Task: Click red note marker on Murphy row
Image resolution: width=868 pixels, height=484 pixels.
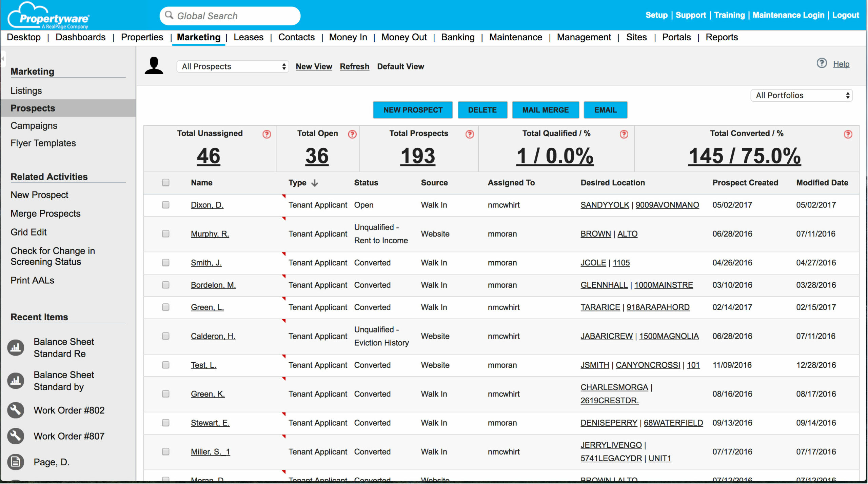Action: click(x=284, y=219)
